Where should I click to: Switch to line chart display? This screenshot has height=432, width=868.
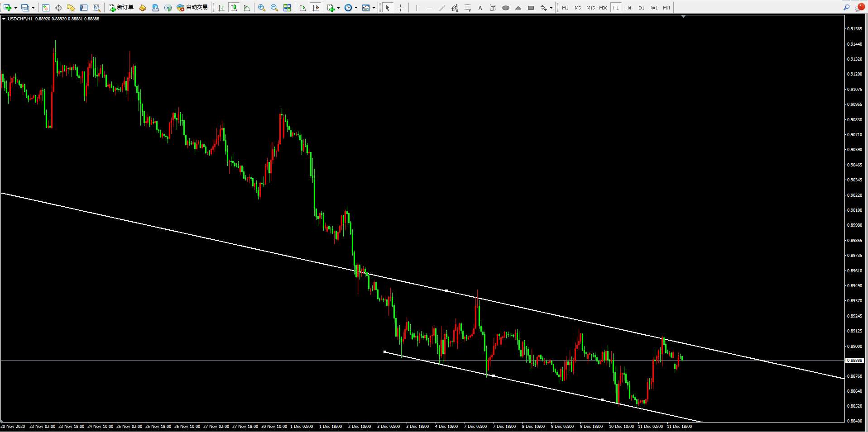(247, 8)
